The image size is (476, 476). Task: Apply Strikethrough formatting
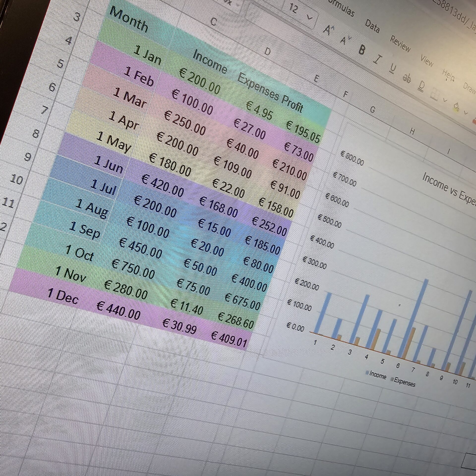[x=407, y=78]
